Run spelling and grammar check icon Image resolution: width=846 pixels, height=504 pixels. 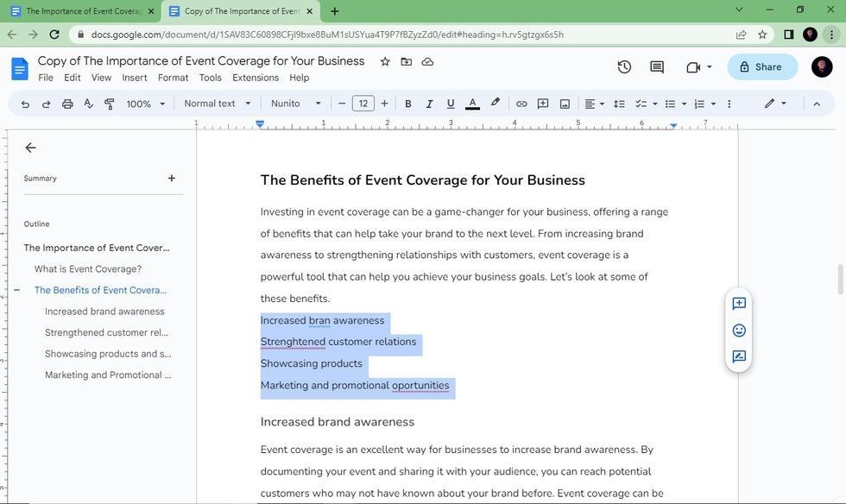click(x=88, y=104)
